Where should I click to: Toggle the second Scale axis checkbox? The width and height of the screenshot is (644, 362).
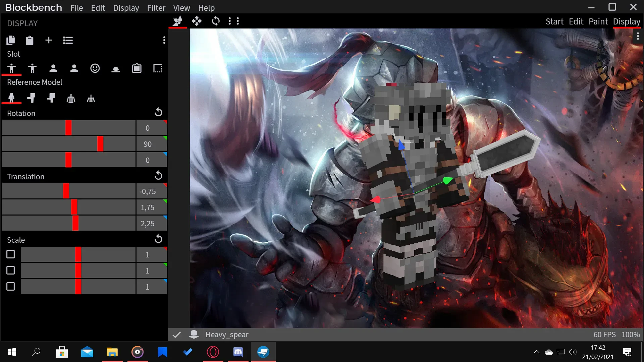click(11, 270)
